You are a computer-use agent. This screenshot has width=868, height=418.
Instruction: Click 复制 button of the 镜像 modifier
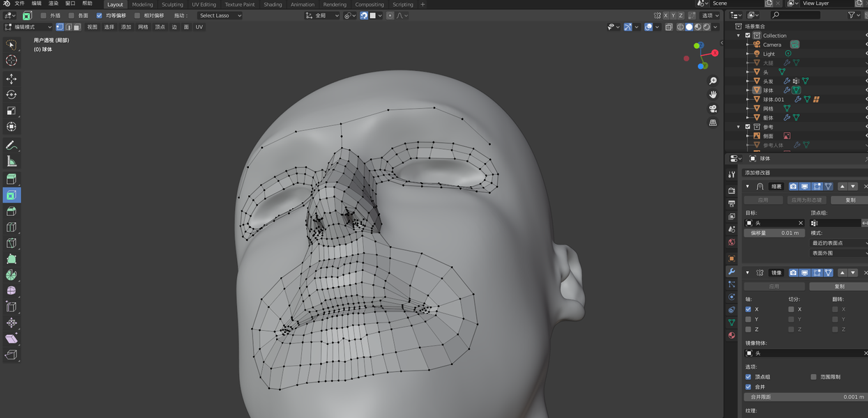pyautogui.click(x=839, y=286)
